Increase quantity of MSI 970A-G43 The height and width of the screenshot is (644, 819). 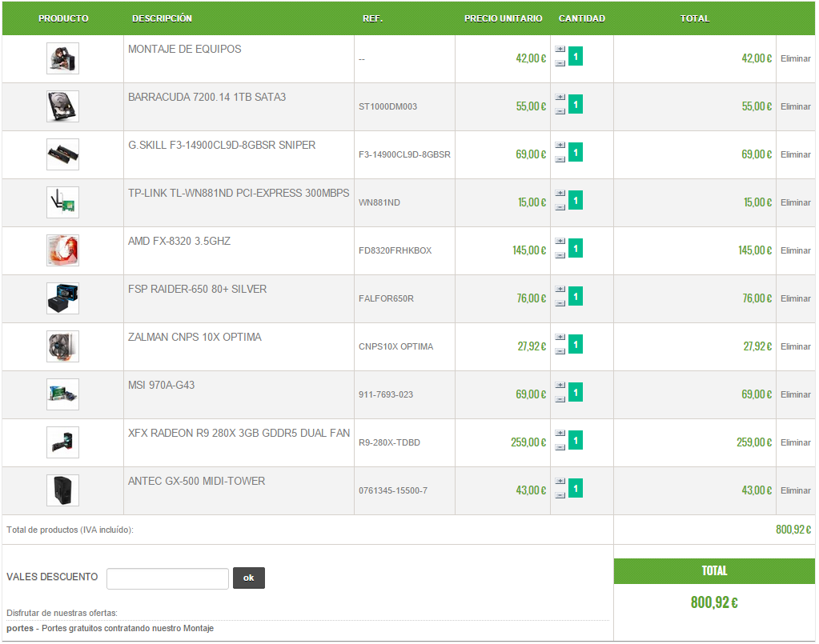560,385
